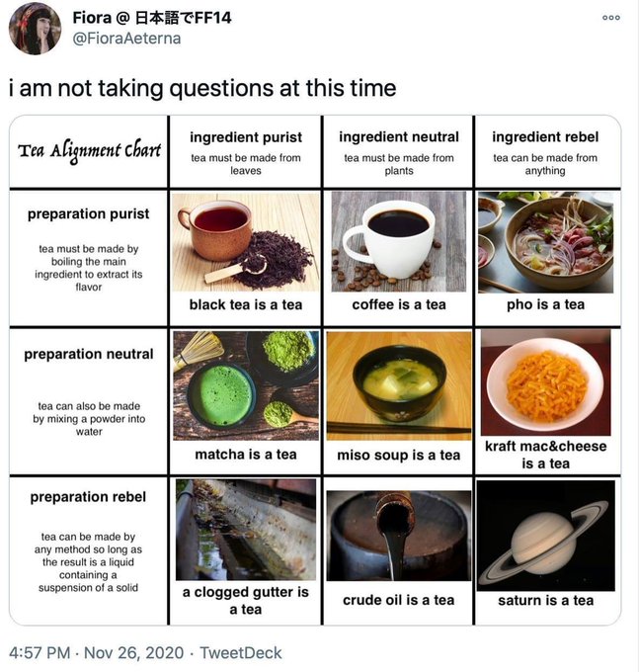Click the crude oil pouring image
639x672 pixels.
click(399, 536)
